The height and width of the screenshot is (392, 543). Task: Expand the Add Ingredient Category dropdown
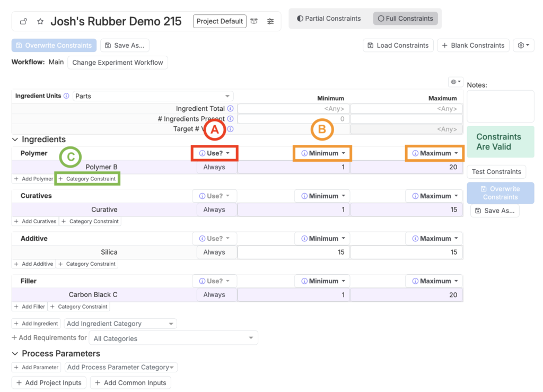click(x=120, y=324)
